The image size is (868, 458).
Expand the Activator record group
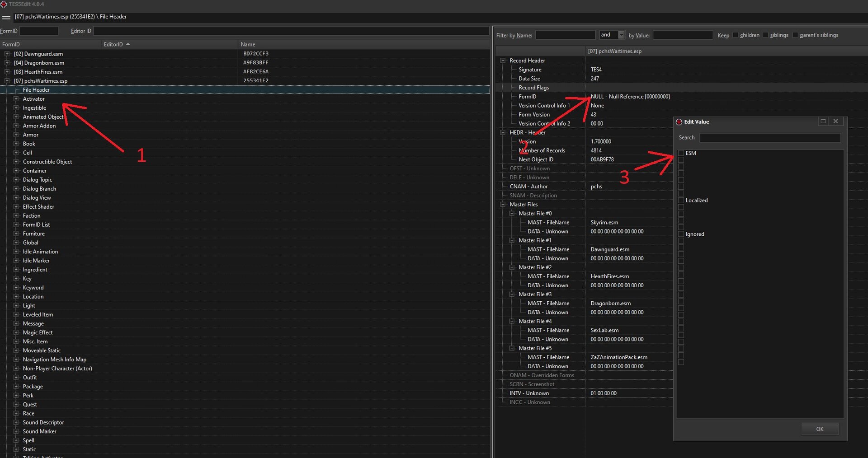tap(16, 99)
